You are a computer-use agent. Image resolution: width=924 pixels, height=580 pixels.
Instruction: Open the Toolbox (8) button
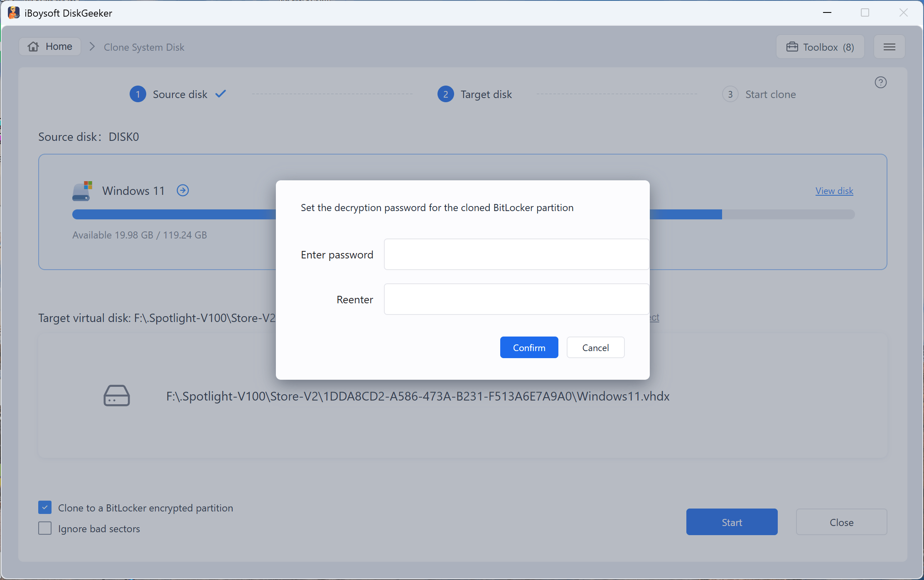[820, 47]
